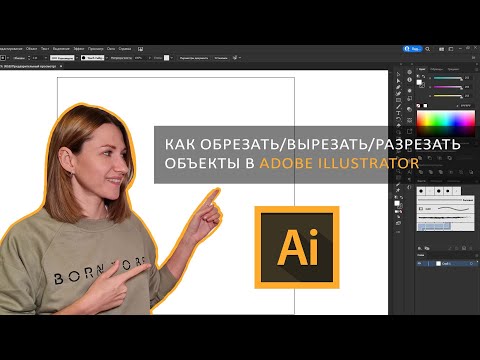Select the charcoal brush stroke row

445,217
